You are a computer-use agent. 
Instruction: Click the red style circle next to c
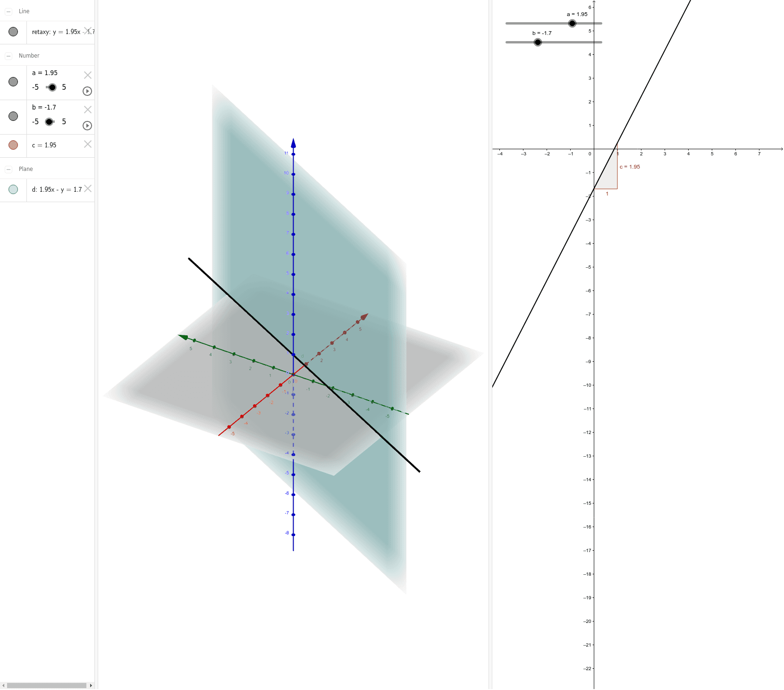click(13, 145)
